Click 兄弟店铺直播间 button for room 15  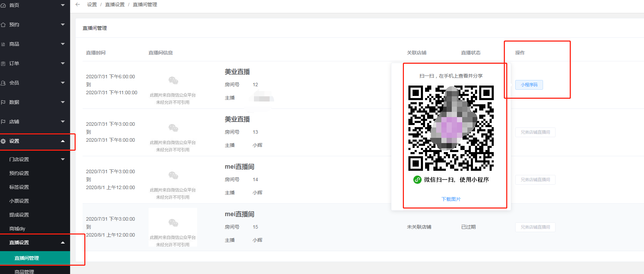coord(535,227)
